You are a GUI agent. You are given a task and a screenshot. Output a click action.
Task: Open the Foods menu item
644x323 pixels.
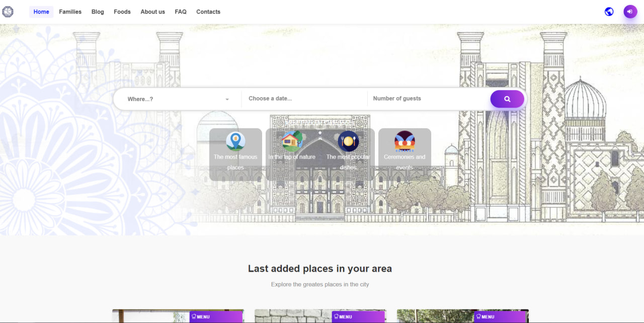point(122,12)
